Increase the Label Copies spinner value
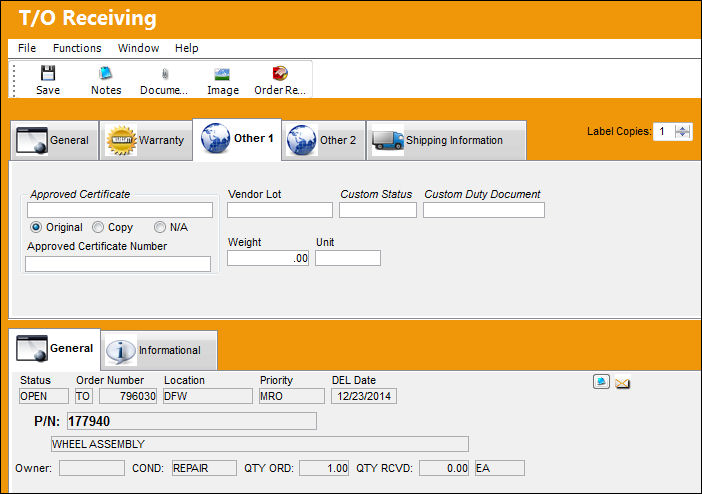Screen dimensions: 702x494 [x=683, y=129]
